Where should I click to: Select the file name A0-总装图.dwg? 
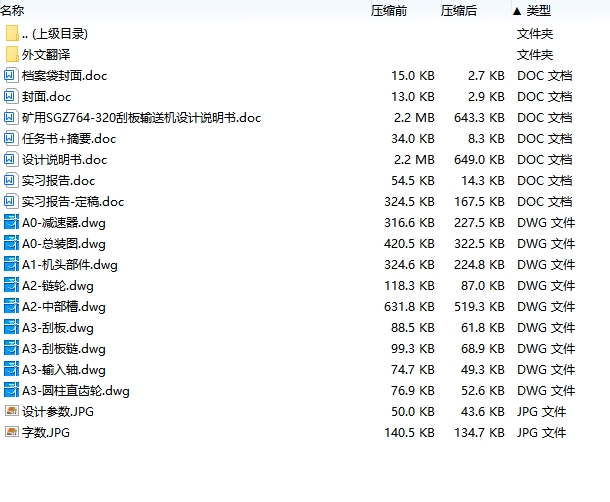coord(64,244)
